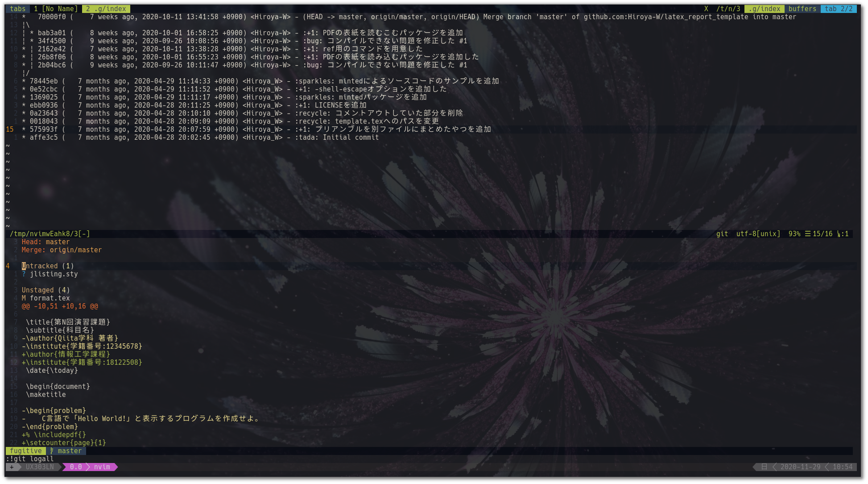868x484 pixels.
Task: Click utf-8[unix] encoding indicator
Action: pos(758,234)
